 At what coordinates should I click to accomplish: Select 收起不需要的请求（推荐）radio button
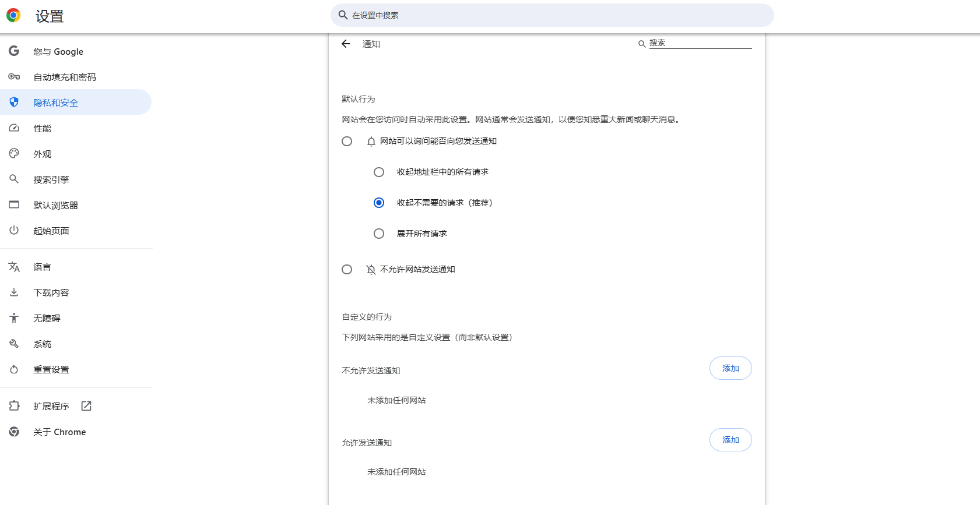(379, 203)
